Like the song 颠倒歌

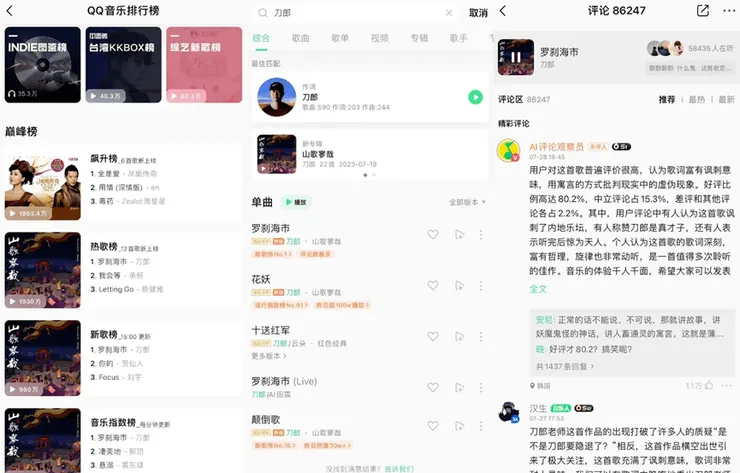433,426
